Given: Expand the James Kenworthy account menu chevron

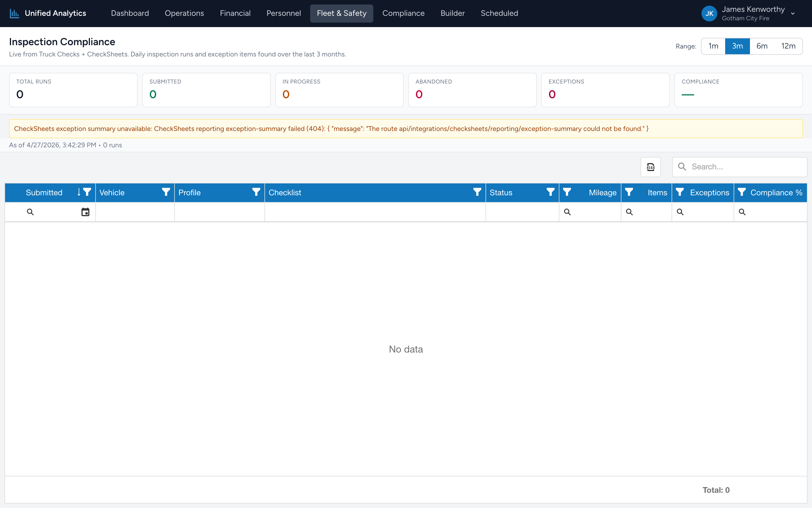Looking at the screenshot, I should click(793, 14).
